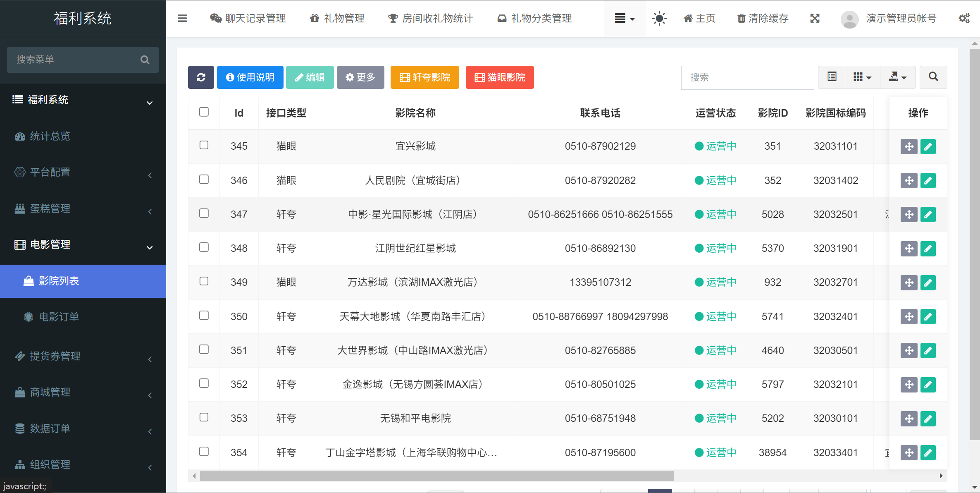Screen dimensions: 980x493
Task: Edit row 351 with the green pencil icon
Action: click(928, 350)
